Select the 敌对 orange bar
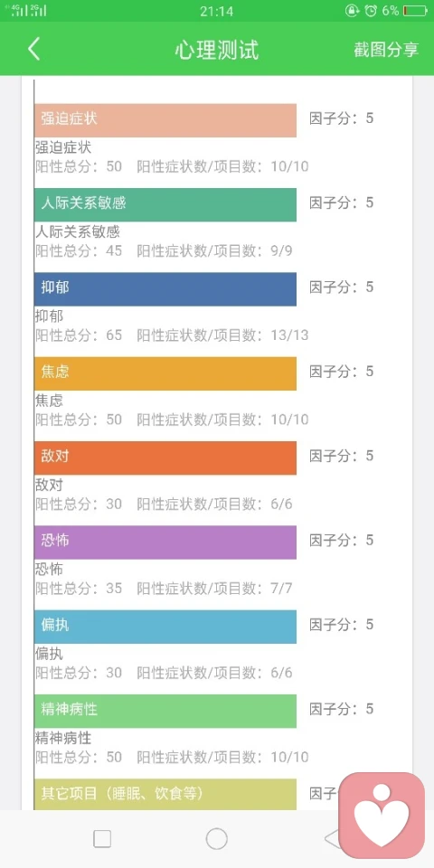Image resolution: width=434 pixels, height=868 pixels. coord(165,458)
